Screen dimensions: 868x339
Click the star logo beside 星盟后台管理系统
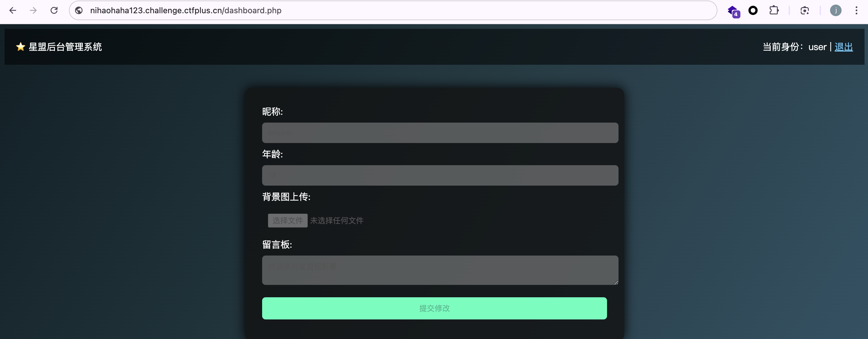point(20,47)
